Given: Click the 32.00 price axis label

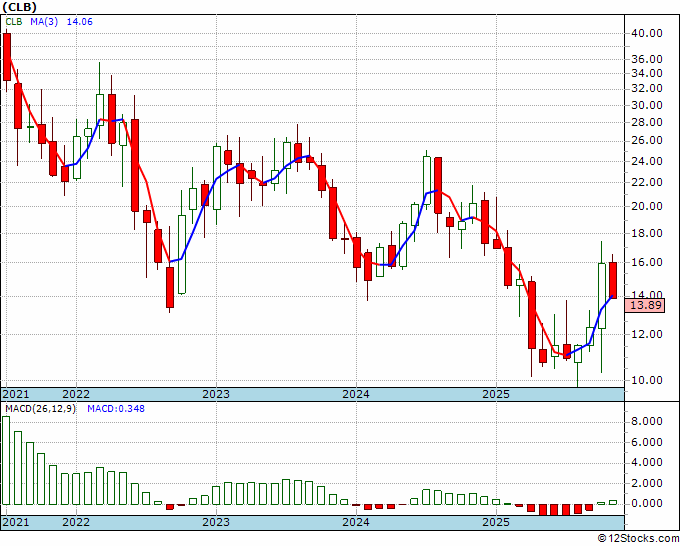Looking at the screenshot, I should tap(646, 88).
